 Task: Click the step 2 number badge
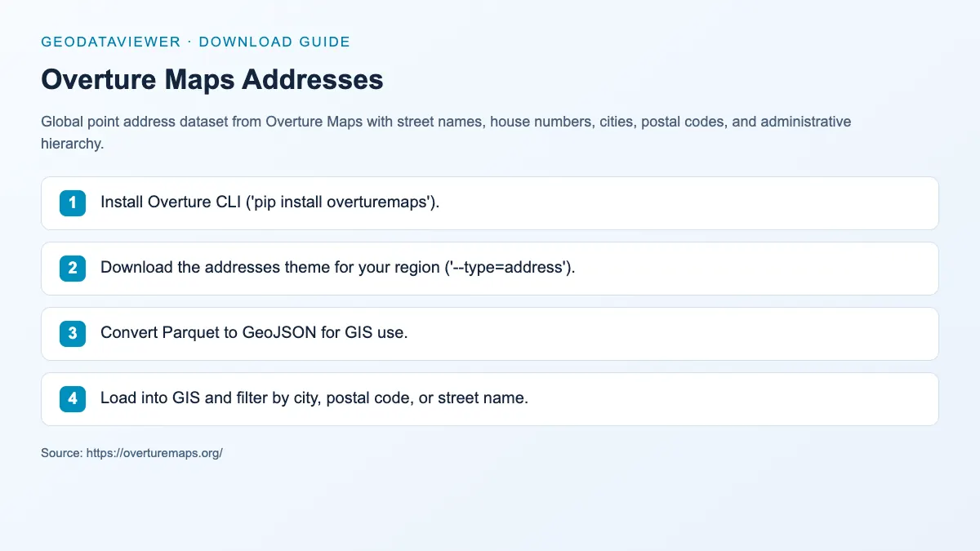click(x=73, y=269)
